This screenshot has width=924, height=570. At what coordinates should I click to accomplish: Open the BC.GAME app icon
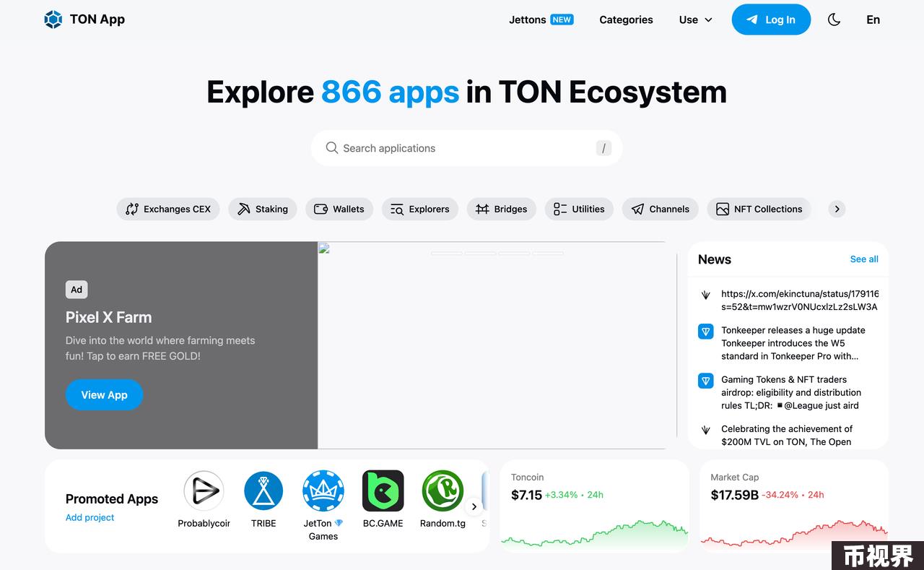click(x=383, y=491)
